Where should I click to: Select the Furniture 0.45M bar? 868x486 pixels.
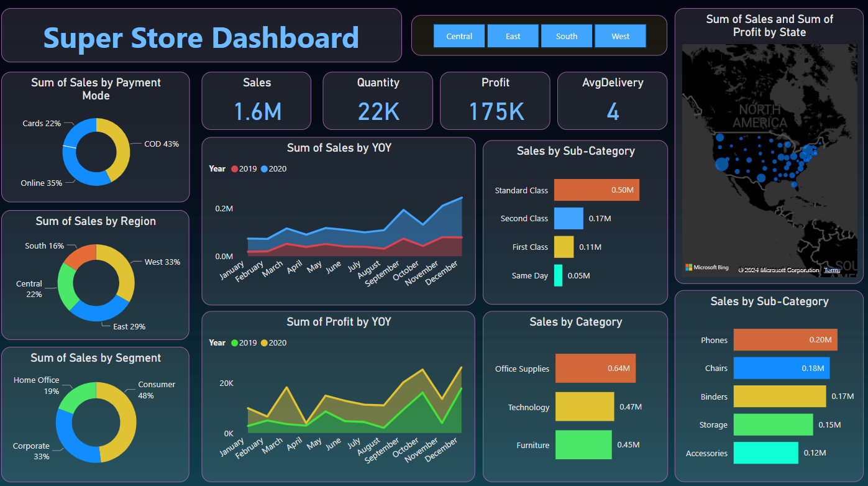tap(583, 445)
